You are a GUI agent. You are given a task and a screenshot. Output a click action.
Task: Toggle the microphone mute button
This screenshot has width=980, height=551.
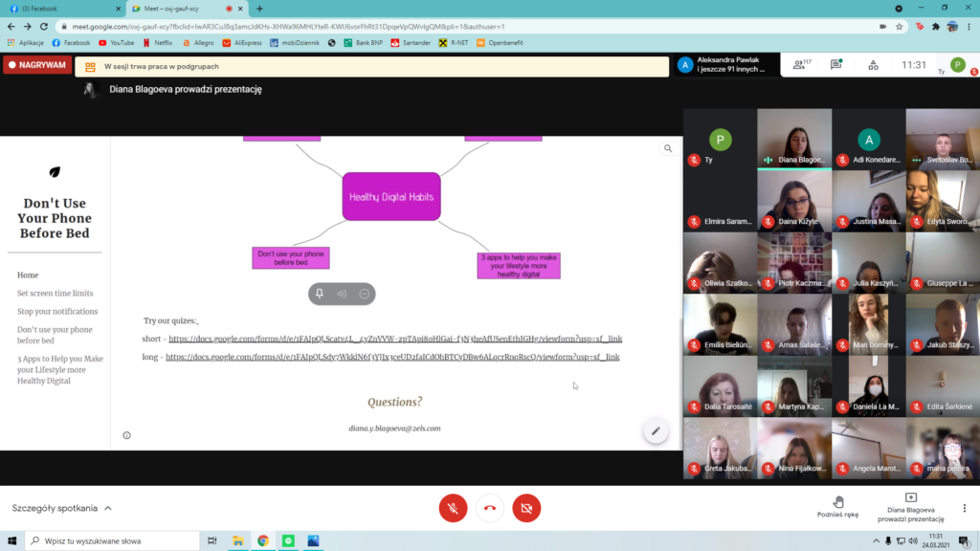[453, 508]
